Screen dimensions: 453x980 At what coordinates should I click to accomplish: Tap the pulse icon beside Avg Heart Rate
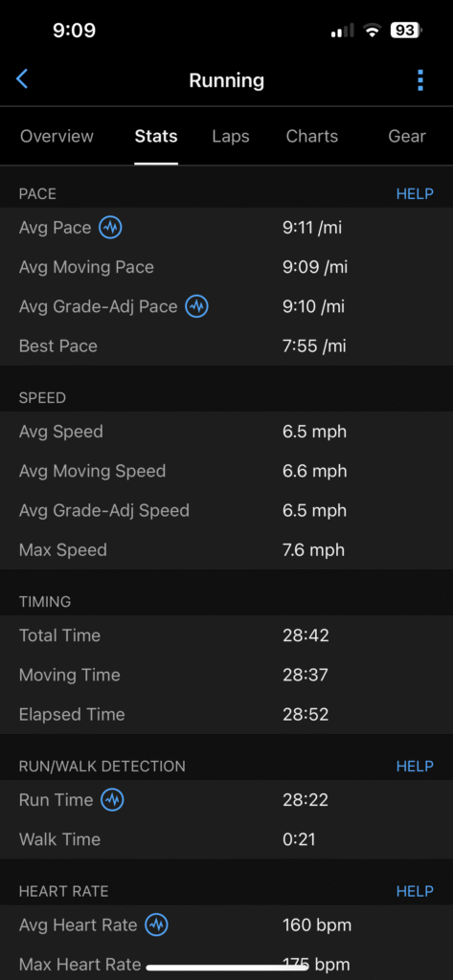click(156, 924)
